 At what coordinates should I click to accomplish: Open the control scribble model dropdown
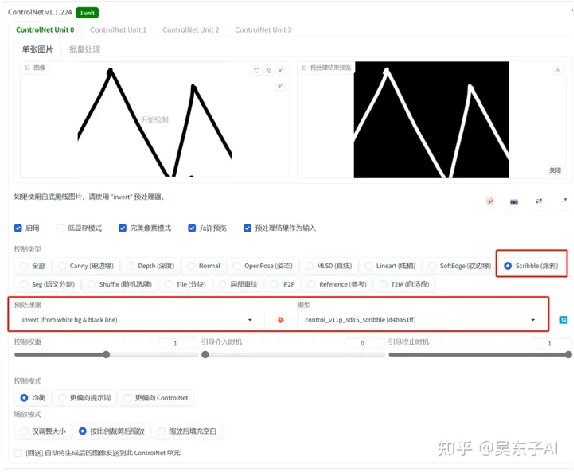420,320
